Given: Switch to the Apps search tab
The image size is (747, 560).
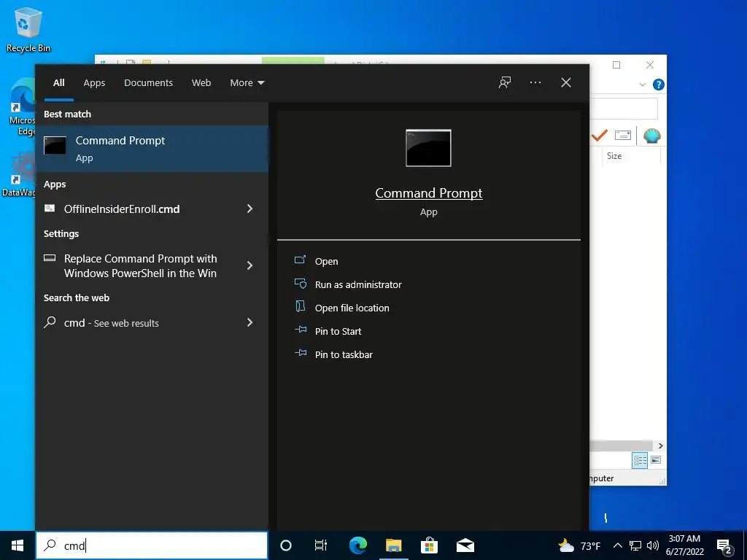Looking at the screenshot, I should pyautogui.click(x=94, y=83).
